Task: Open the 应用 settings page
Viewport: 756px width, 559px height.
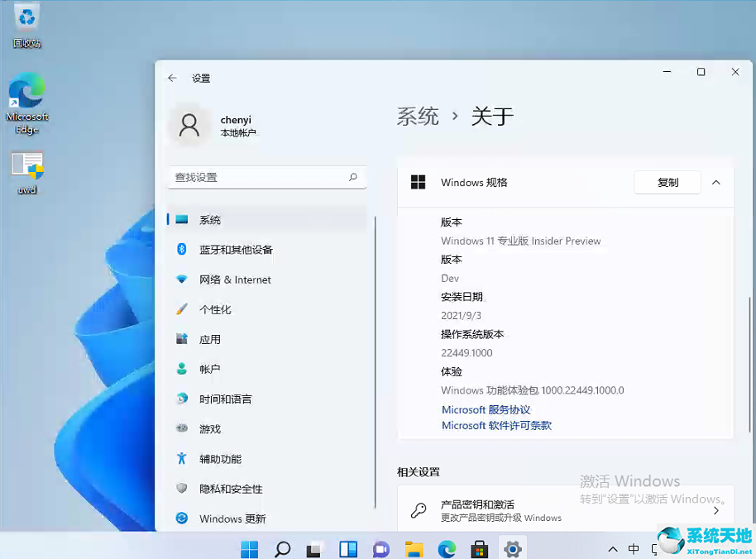Action: pos(208,339)
